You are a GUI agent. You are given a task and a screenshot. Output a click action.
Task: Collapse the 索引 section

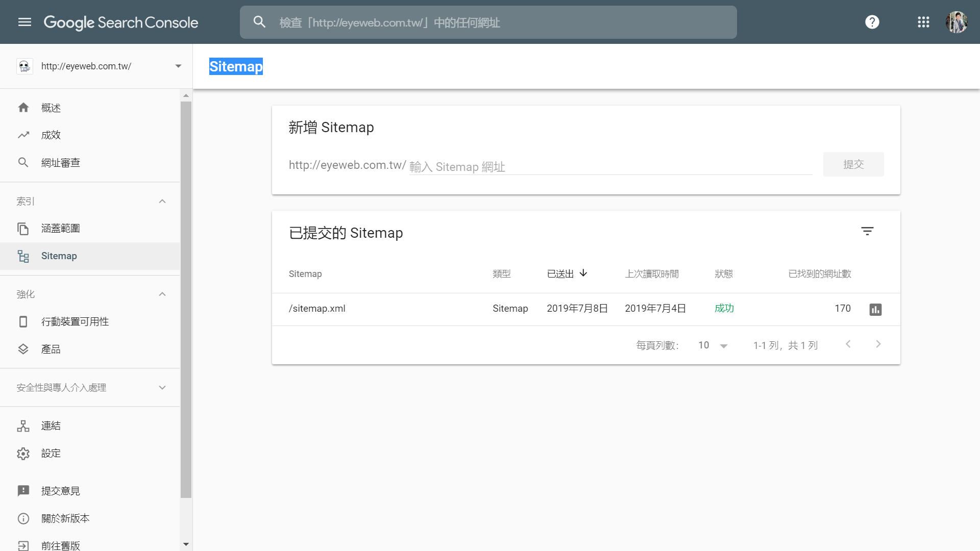tap(162, 202)
